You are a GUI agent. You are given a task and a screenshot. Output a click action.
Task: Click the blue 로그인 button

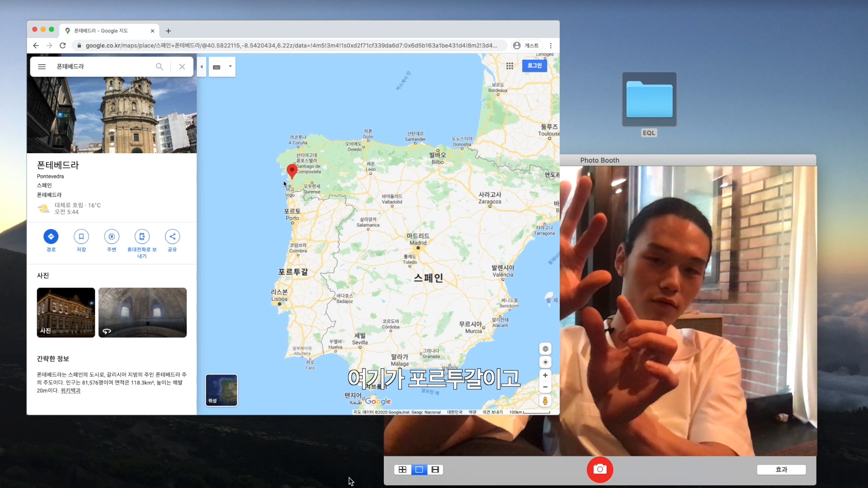click(x=534, y=66)
